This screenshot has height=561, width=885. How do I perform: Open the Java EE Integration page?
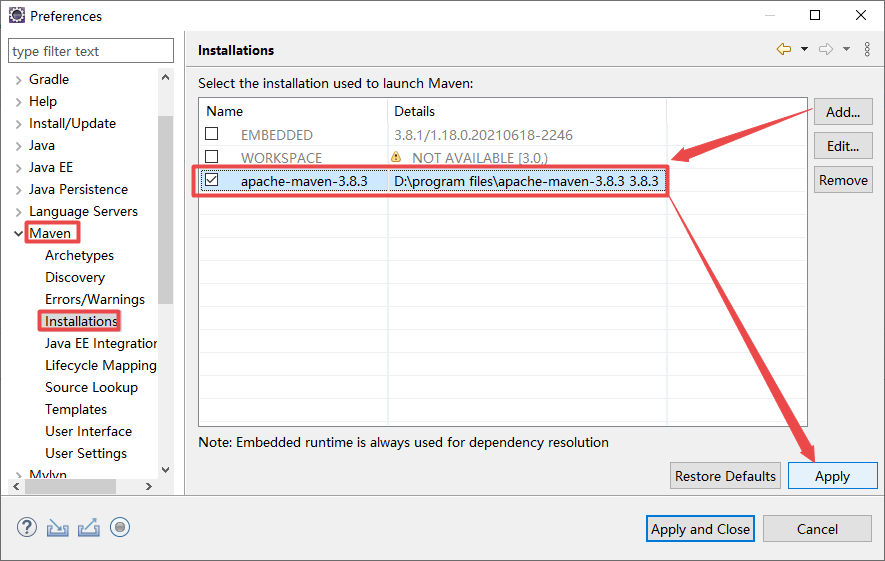101,343
